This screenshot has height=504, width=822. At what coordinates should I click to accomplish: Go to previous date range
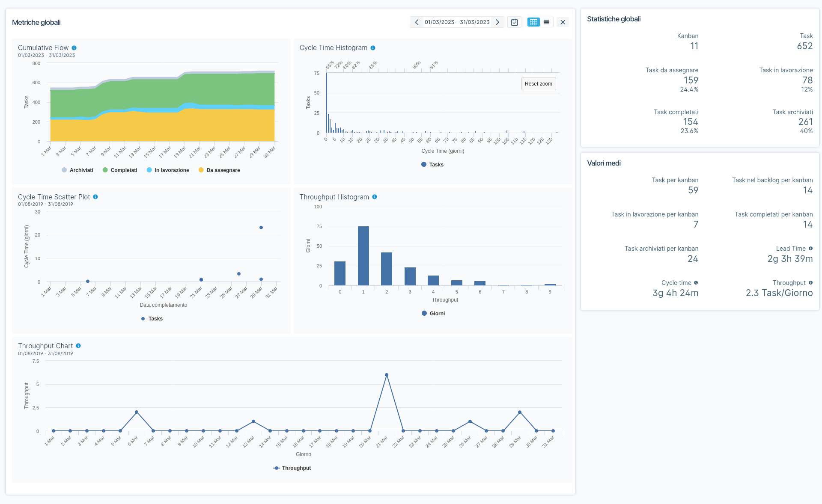click(x=417, y=22)
